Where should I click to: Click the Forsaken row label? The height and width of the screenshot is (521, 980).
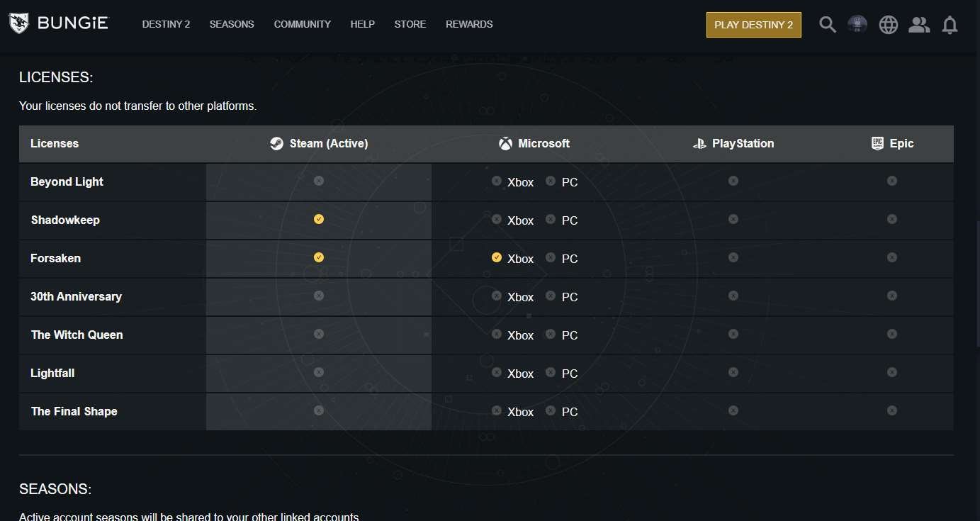[x=55, y=259]
